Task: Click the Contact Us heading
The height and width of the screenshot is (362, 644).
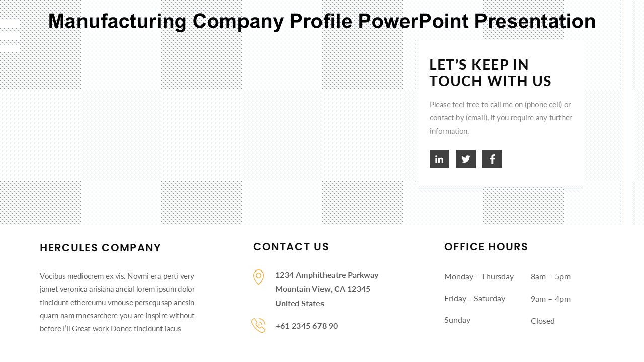Action: 291,247
